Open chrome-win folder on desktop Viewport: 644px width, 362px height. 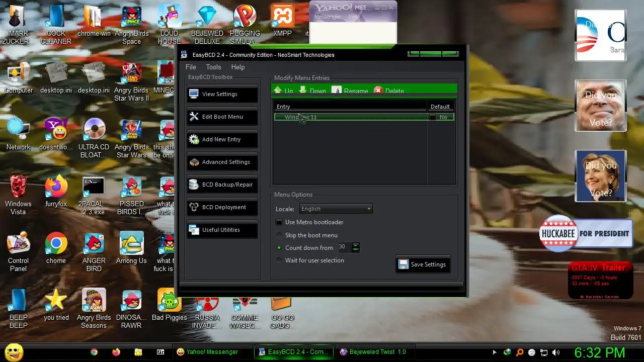coord(94,22)
